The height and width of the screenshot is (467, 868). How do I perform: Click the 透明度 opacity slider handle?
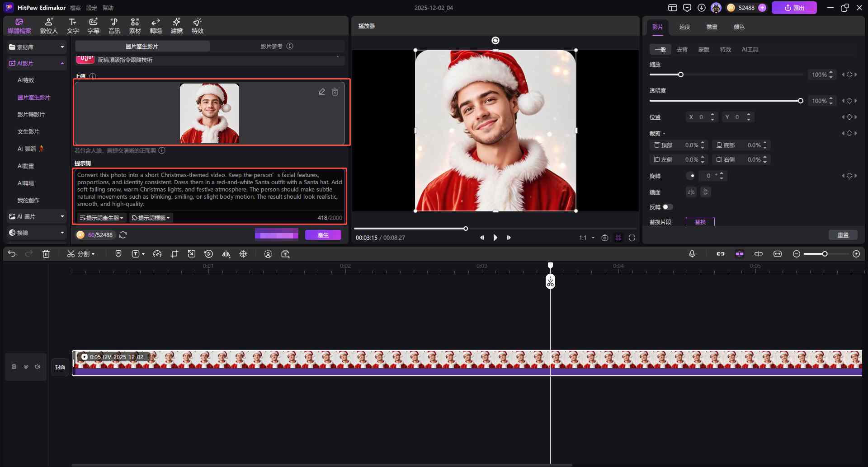click(800, 101)
